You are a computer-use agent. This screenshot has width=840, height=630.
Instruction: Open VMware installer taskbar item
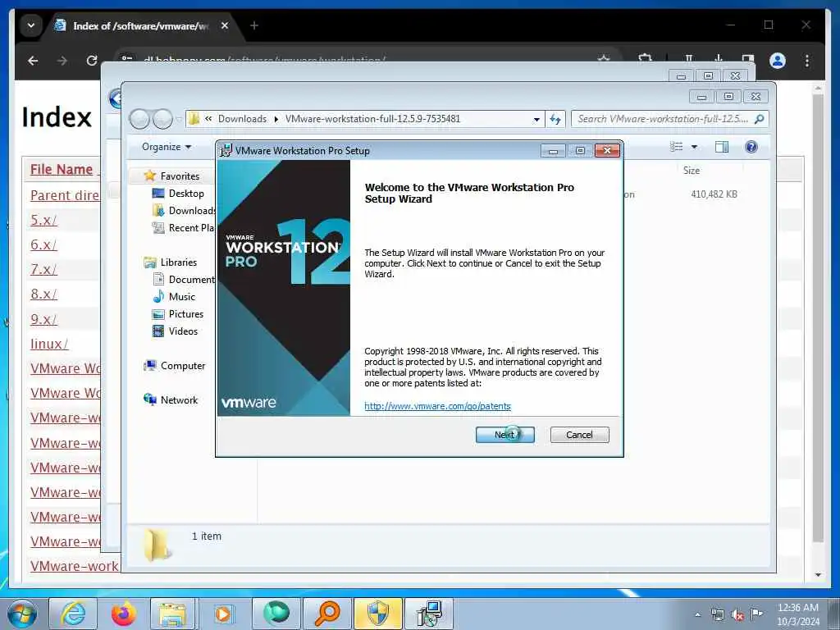[x=429, y=614]
